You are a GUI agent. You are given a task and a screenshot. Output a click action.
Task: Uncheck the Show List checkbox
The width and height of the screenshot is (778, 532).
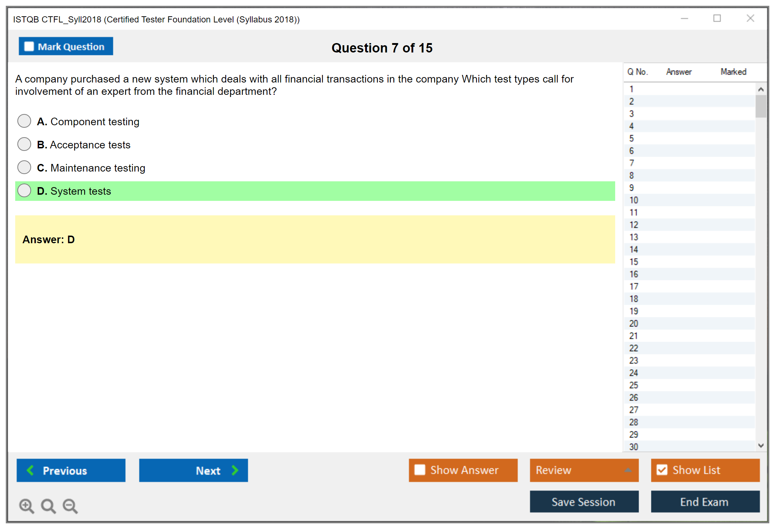click(x=662, y=470)
